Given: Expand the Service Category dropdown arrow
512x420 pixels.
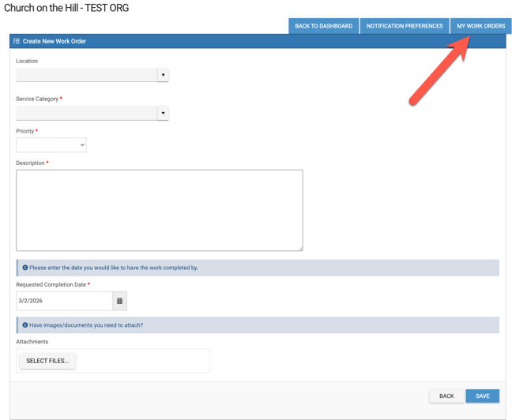Looking at the screenshot, I should coord(163,113).
